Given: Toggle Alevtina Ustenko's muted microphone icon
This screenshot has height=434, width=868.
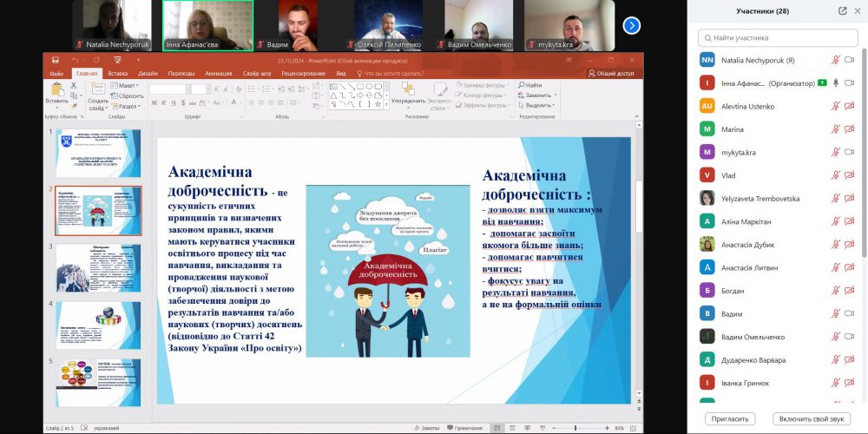Looking at the screenshot, I should click(x=835, y=106).
